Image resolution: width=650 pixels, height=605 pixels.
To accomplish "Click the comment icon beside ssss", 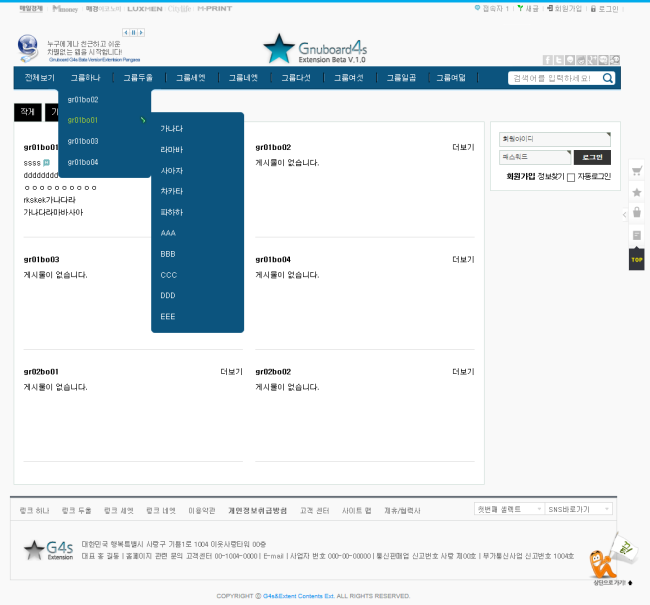I will point(46,163).
